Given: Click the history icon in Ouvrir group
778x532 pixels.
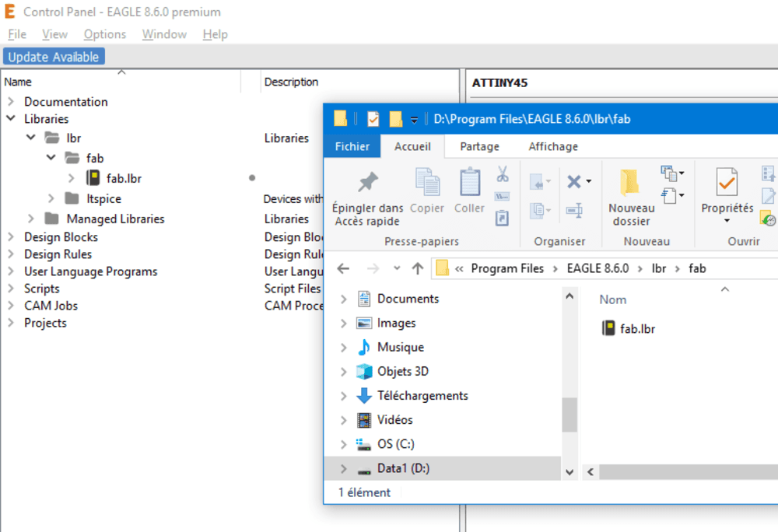Looking at the screenshot, I should [x=768, y=218].
